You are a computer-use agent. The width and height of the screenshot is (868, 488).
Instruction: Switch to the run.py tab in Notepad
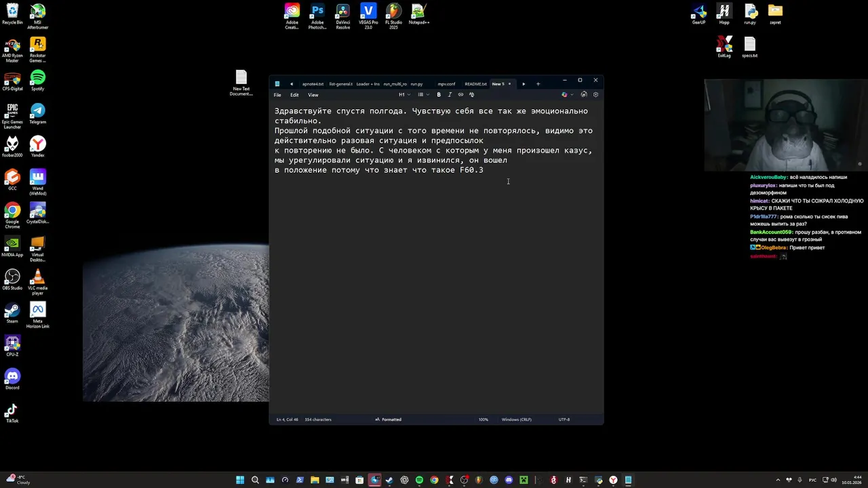pyautogui.click(x=416, y=84)
